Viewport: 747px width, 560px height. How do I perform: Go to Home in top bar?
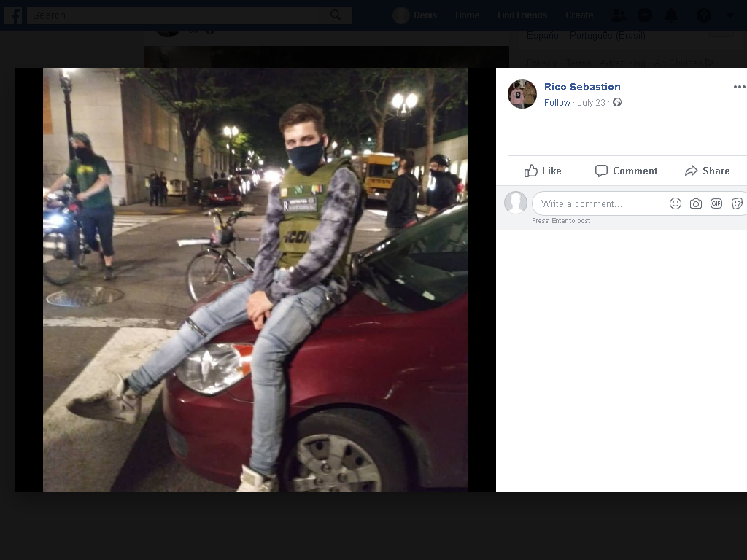[x=467, y=15]
